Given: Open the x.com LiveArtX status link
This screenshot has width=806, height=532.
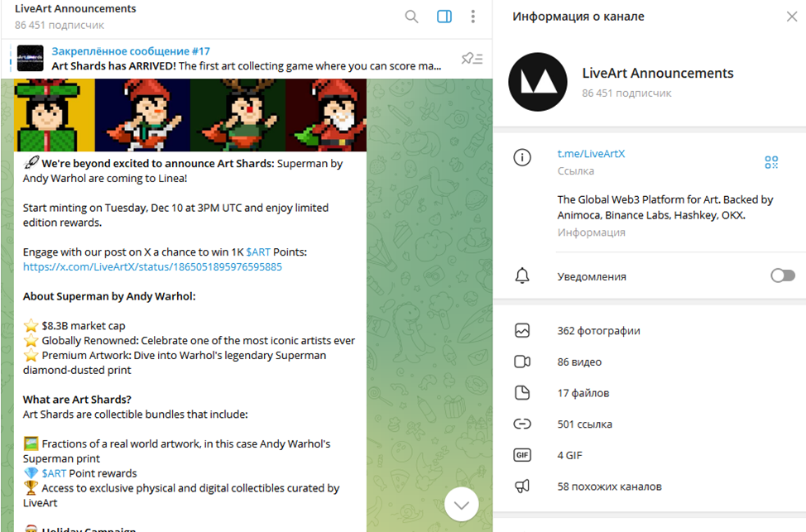Looking at the screenshot, I should tap(152, 266).
